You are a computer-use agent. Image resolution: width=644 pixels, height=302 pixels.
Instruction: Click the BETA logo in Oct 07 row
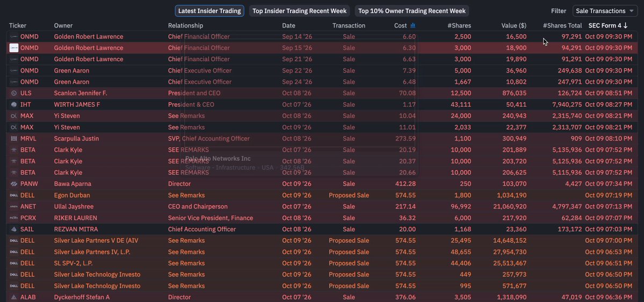pyautogui.click(x=13, y=149)
